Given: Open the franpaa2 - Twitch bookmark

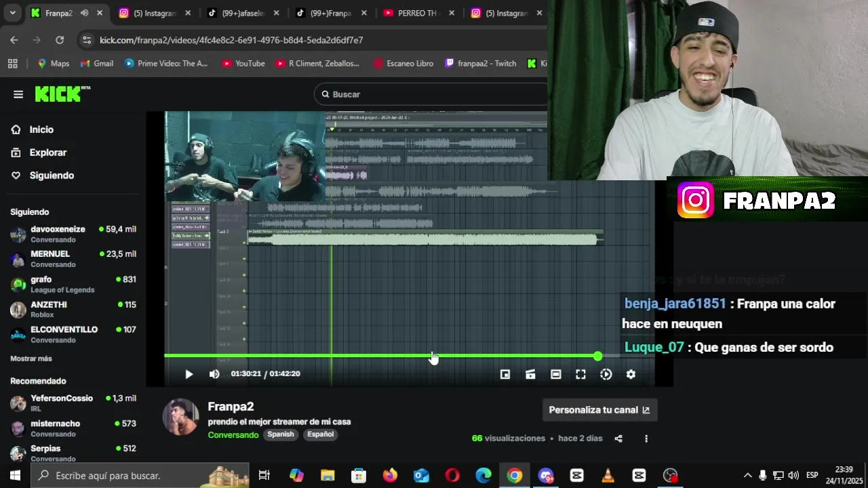Looking at the screenshot, I should click(480, 64).
